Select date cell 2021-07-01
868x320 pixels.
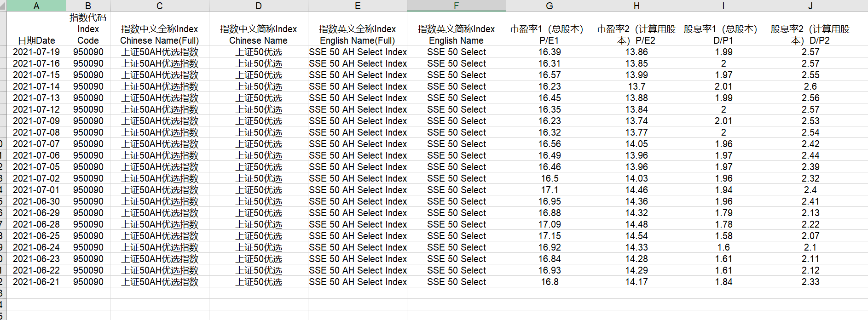(x=36, y=190)
